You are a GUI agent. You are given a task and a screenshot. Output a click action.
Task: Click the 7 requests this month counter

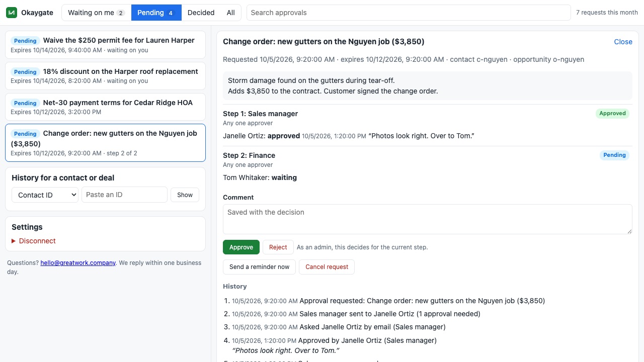(607, 13)
